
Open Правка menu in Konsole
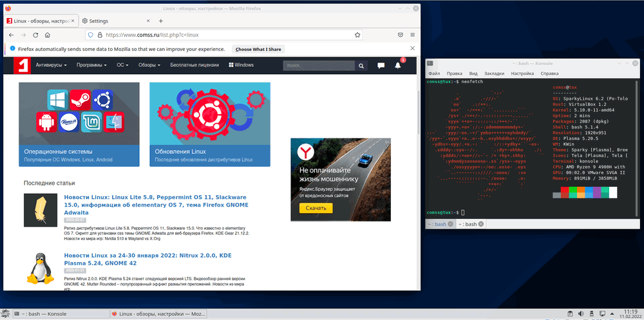tap(454, 73)
